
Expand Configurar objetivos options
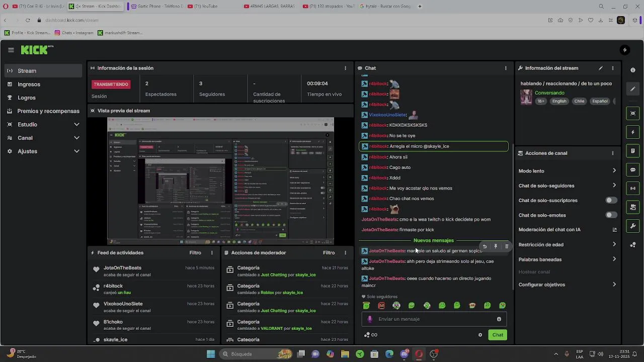pos(614,285)
